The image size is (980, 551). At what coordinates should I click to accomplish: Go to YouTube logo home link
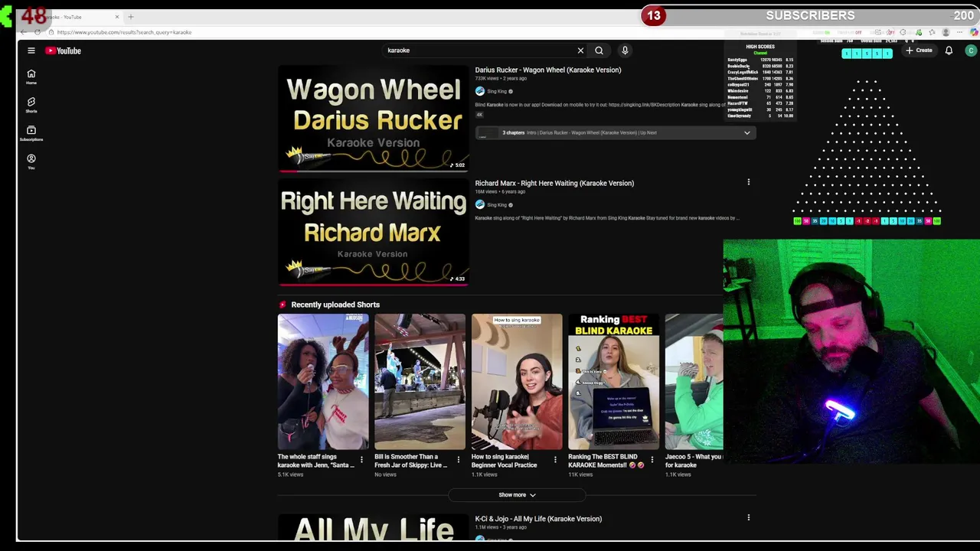pyautogui.click(x=63, y=51)
